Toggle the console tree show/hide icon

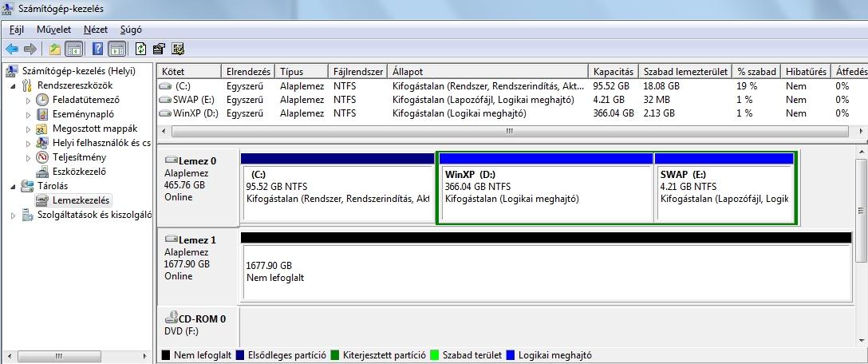(x=73, y=49)
